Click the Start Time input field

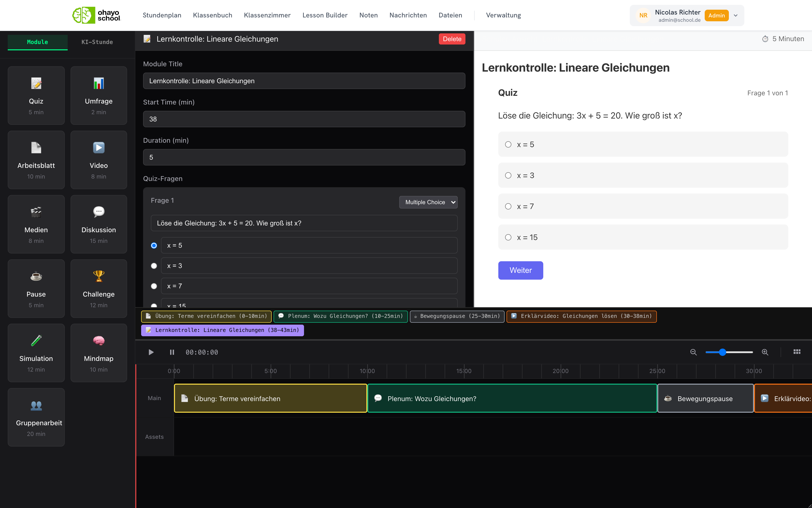point(304,119)
